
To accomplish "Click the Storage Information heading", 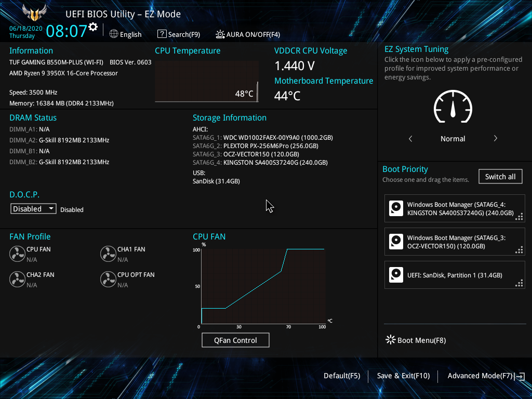I will (230, 117).
